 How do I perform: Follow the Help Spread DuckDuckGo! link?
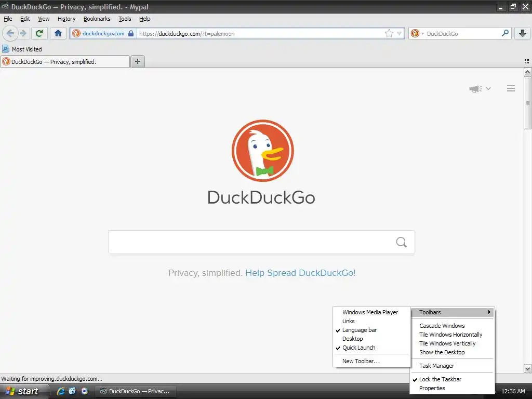tap(300, 273)
